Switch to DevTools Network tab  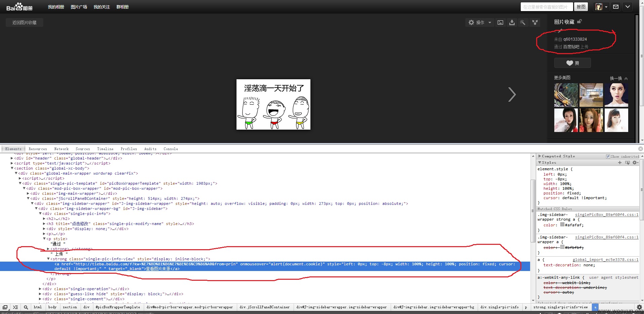point(61,149)
